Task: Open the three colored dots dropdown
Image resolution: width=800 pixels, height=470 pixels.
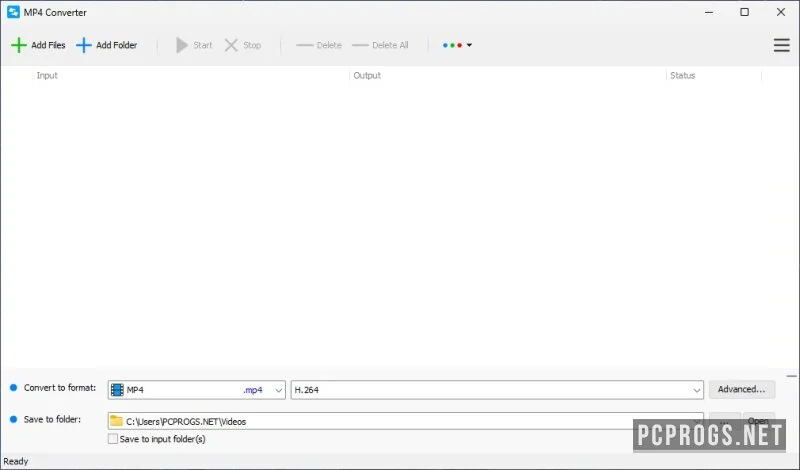Action: (457, 45)
